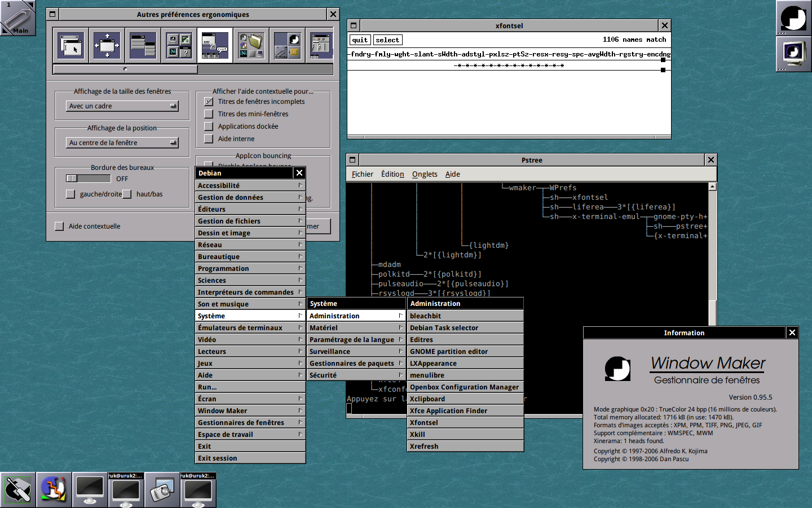The image size is (812, 508).
Task: Open Workspace preferences icon in WPrefs
Action: tap(287, 45)
